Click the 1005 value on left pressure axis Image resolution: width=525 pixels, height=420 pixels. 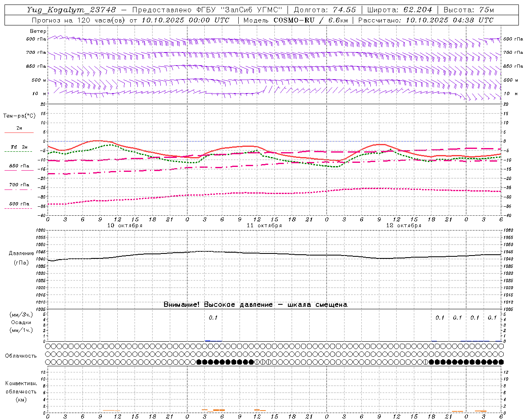[x=41, y=309]
